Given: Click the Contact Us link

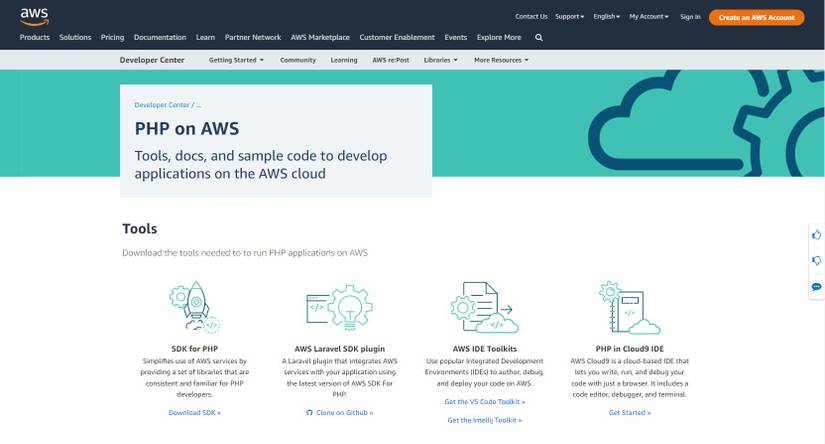Looking at the screenshot, I should pyautogui.click(x=531, y=17).
